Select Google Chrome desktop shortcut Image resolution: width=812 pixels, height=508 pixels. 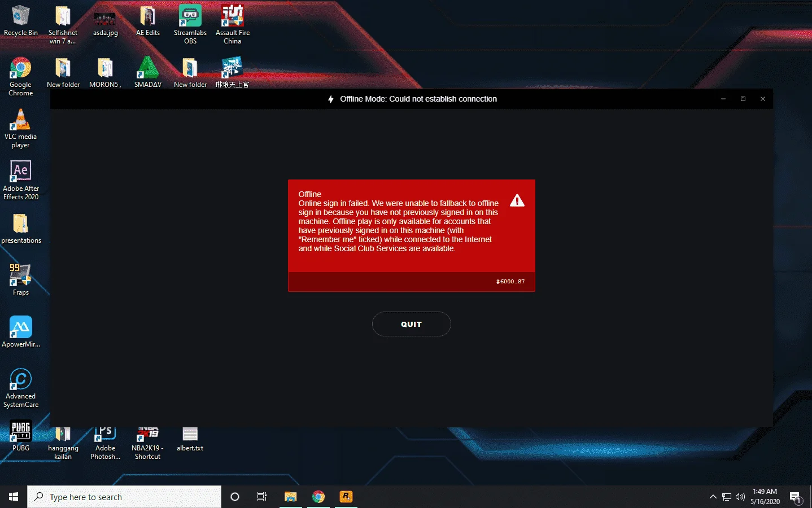[21, 77]
